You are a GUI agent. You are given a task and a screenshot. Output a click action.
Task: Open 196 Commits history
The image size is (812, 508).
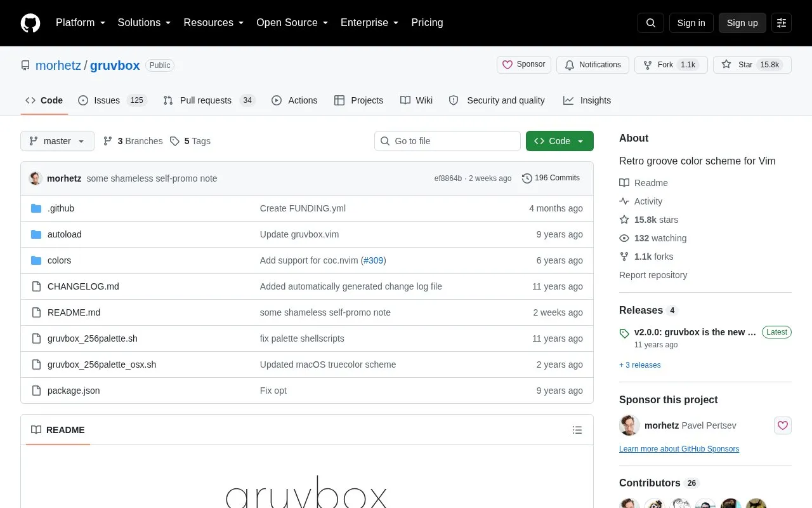pos(551,178)
